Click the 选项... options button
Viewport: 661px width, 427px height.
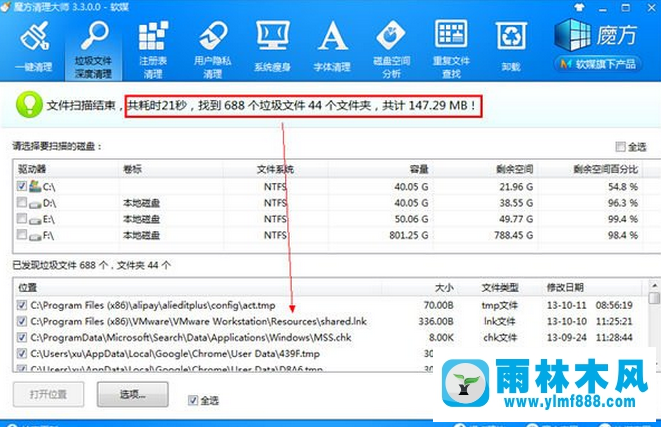(133, 395)
